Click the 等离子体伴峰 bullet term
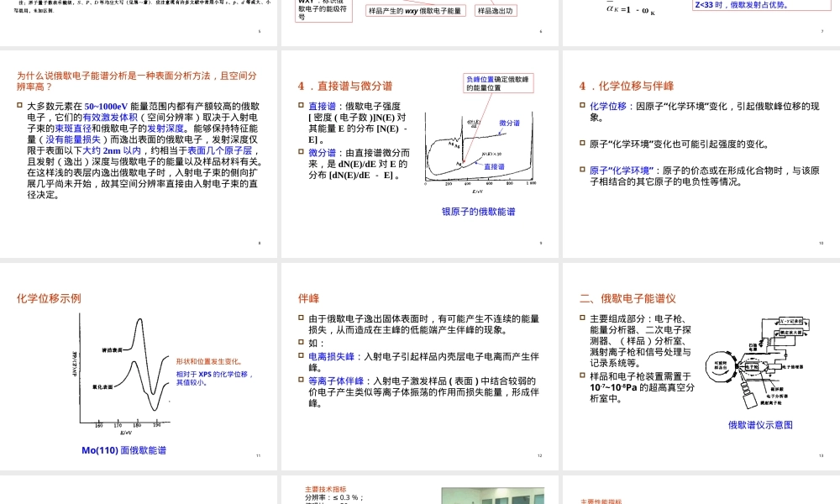The image size is (840, 504). [336, 381]
